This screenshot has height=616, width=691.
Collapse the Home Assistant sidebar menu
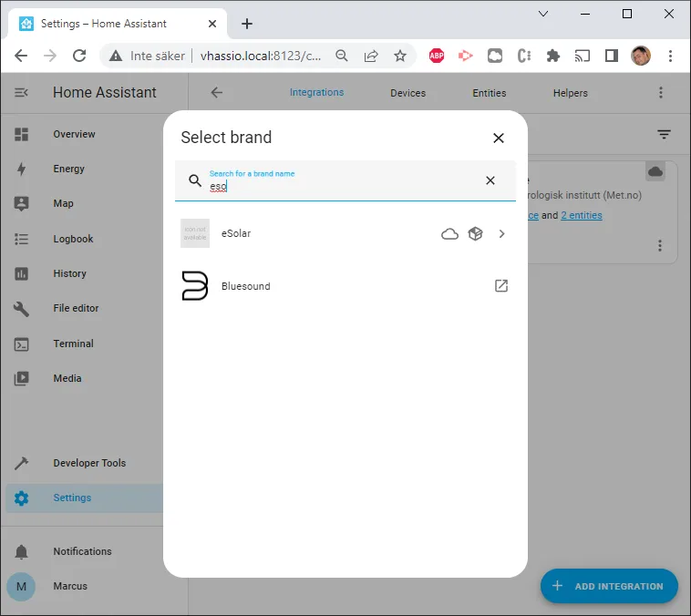[21, 93]
